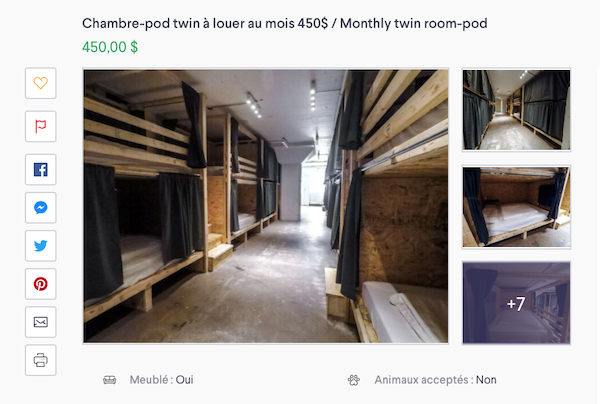Email the listing using the envelope icon
Screen dimensions: 600x404
[41, 322]
